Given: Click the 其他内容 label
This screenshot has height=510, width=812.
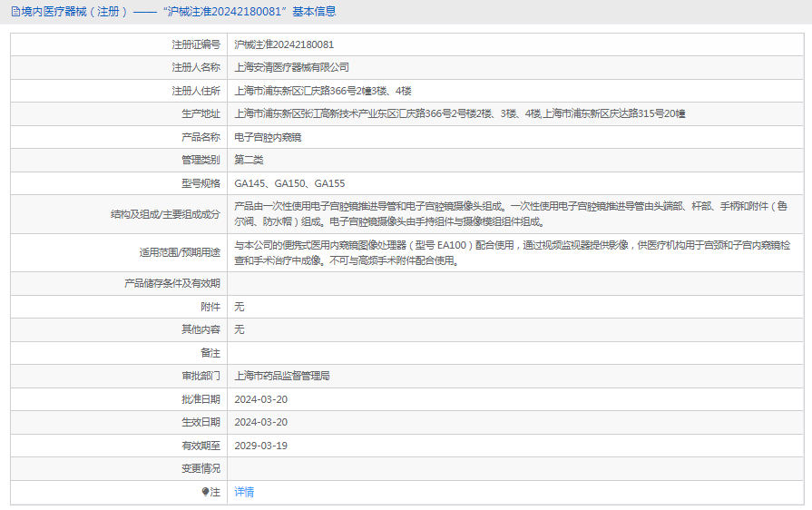Looking at the screenshot, I should (x=201, y=329).
